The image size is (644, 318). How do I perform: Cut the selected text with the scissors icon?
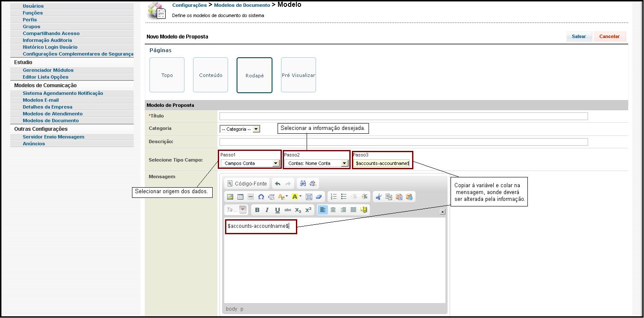[x=380, y=197]
